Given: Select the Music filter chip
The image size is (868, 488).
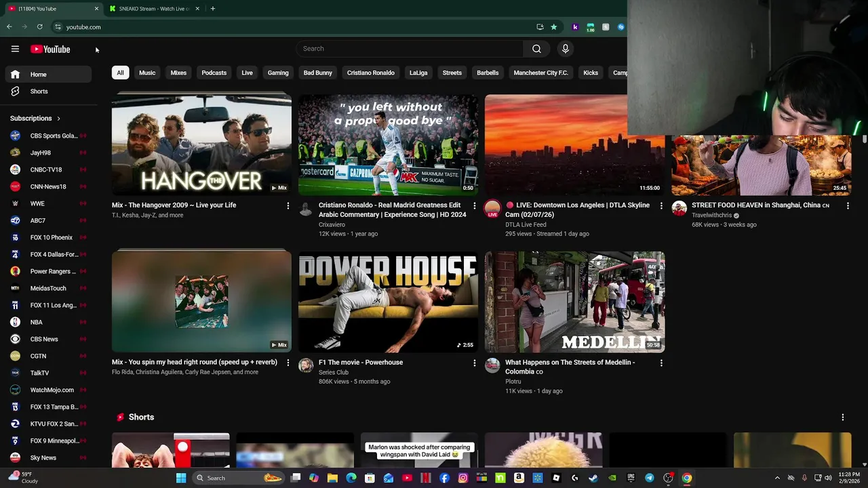Looking at the screenshot, I should click(147, 73).
